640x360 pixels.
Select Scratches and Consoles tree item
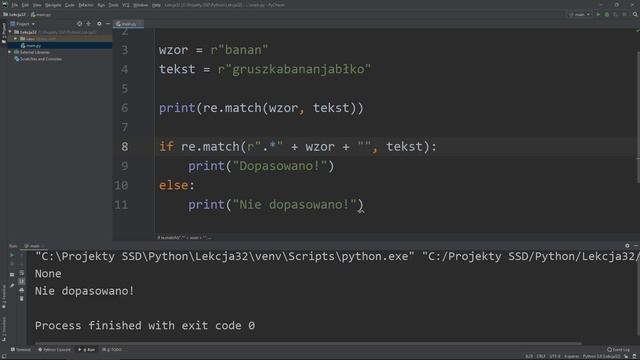38,59
